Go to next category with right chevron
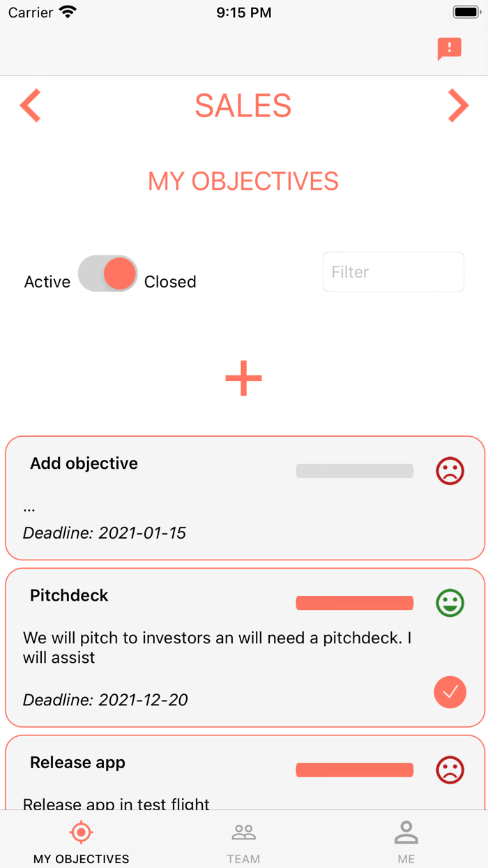 click(457, 106)
